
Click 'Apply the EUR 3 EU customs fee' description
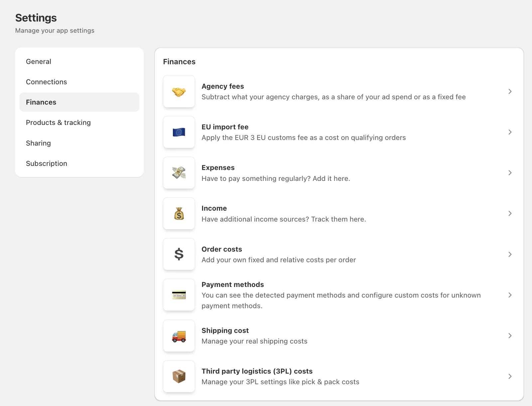pos(304,138)
